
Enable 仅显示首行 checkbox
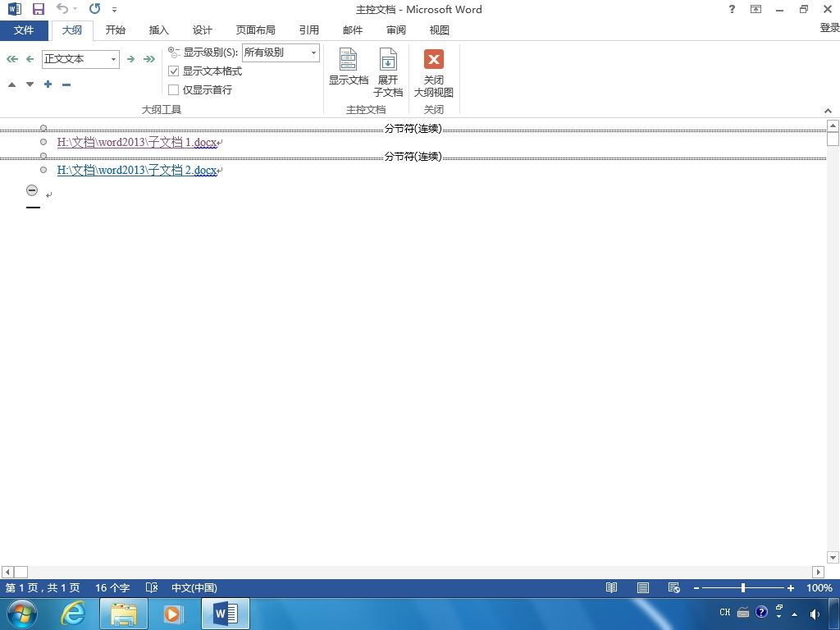click(174, 89)
